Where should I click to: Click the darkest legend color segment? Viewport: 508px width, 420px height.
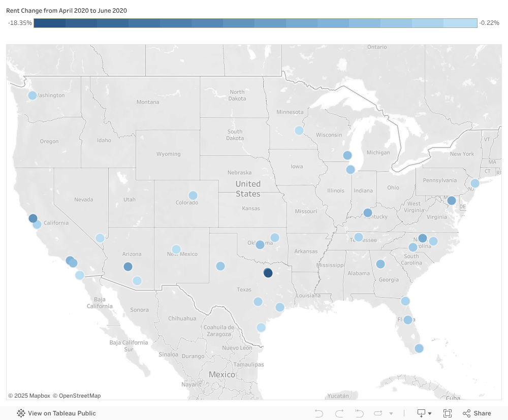click(x=50, y=23)
